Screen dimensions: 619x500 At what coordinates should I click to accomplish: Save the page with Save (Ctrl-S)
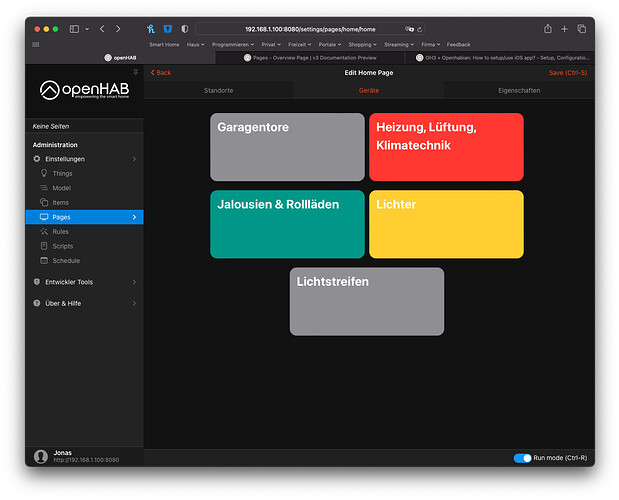pyautogui.click(x=568, y=73)
